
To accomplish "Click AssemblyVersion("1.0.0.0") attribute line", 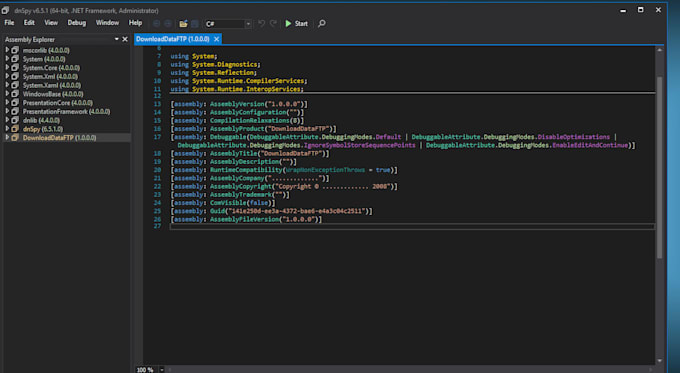I will click(239, 104).
